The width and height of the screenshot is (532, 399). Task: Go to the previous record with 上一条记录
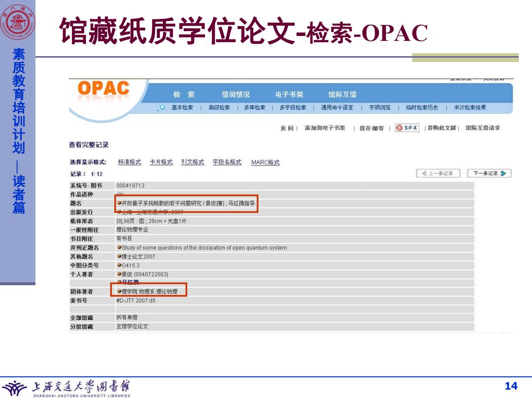click(x=438, y=173)
